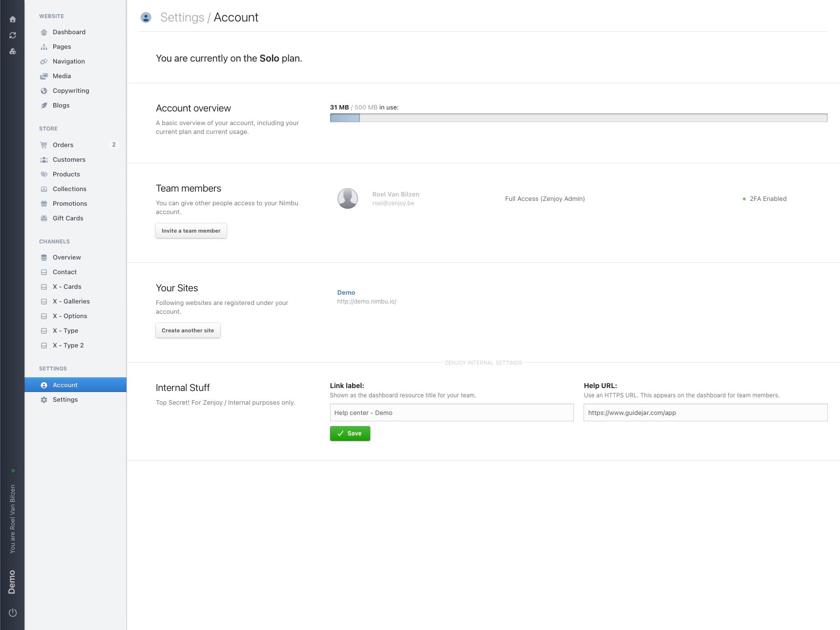Image resolution: width=840 pixels, height=630 pixels.
Task: Go to Pages in the sidebar
Action: point(75,47)
